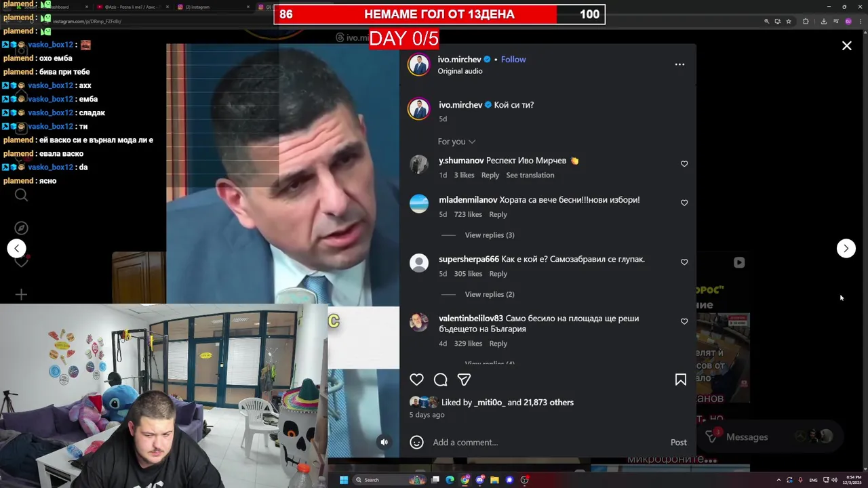Open browser media control icon
Image resolution: width=868 pixels, height=488 pixels.
(836, 21)
